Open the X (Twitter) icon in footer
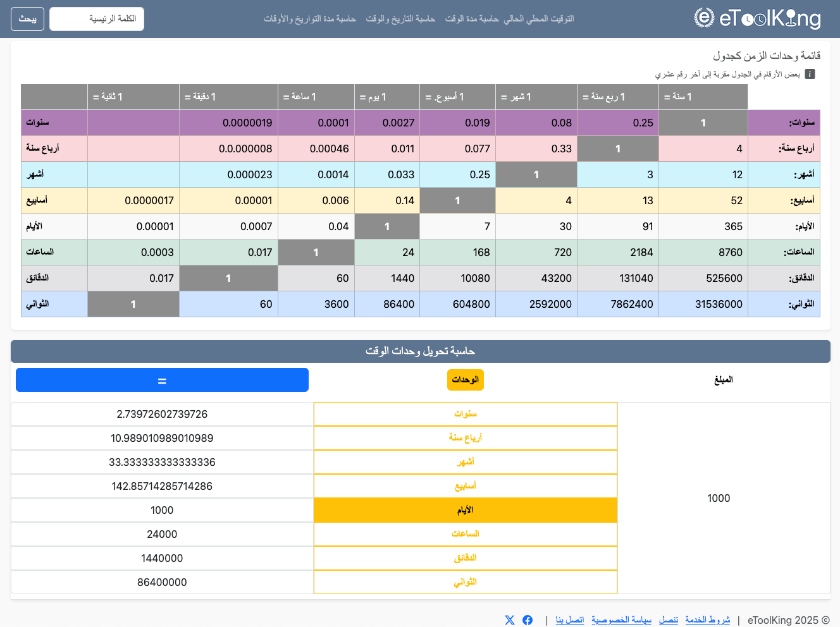 pos(510,620)
